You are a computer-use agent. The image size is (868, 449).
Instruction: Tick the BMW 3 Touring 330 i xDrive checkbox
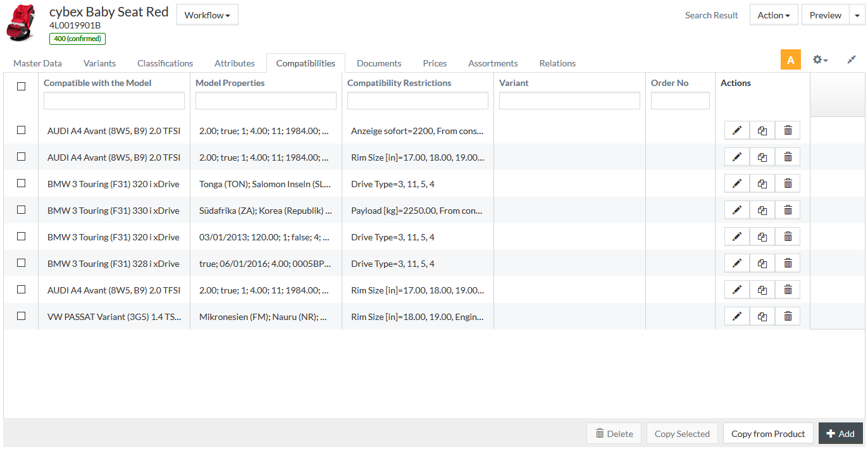coord(21,210)
